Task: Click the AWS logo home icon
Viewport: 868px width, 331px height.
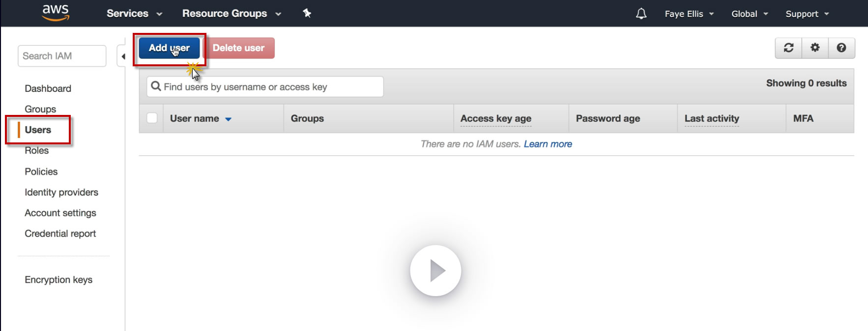Action: (56, 13)
